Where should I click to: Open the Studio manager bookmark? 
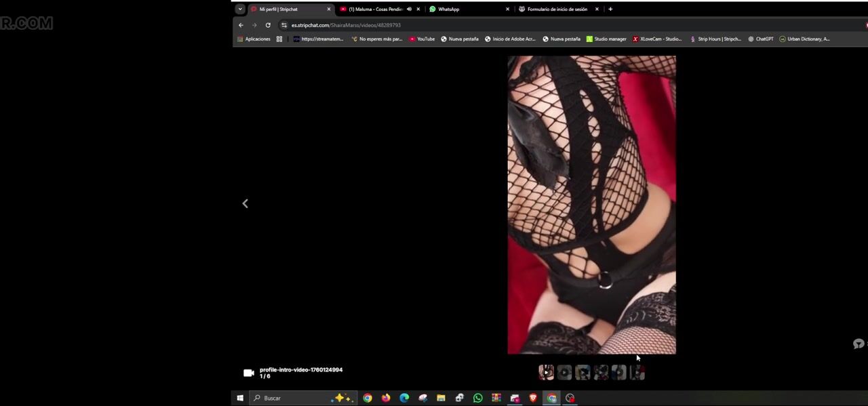(x=606, y=39)
